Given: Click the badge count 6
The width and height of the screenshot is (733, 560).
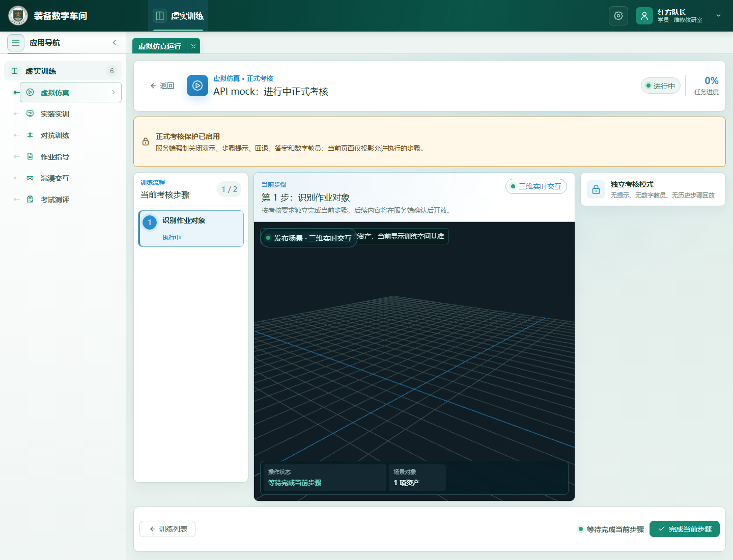Looking at the screenshot, I should coord(112,71).
